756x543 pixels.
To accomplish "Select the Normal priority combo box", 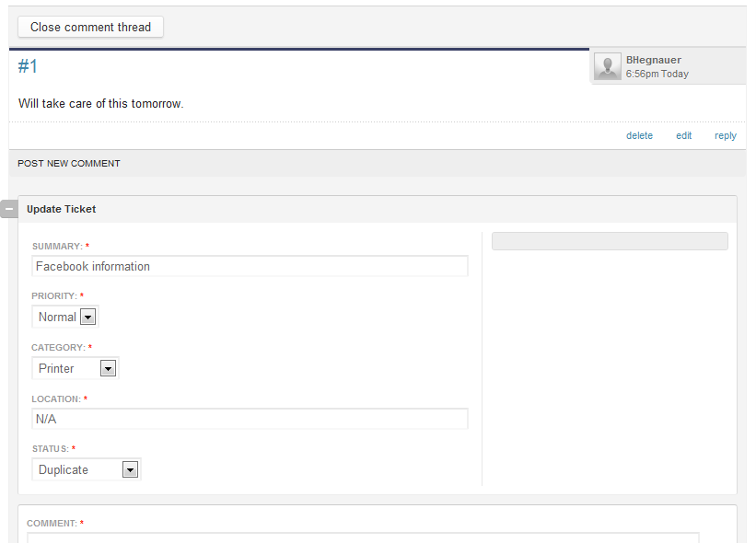I will click(65, 317).
